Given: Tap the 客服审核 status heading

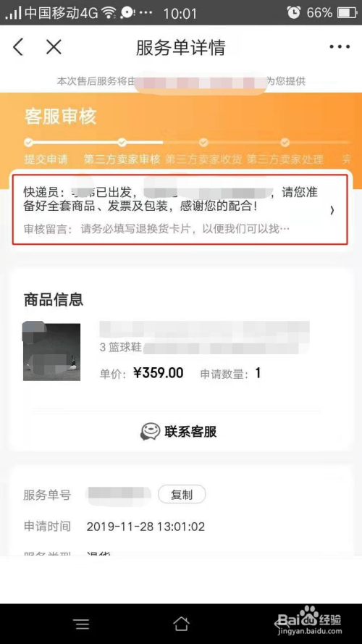Looking at the screenshot, I should tap(60, 117).
